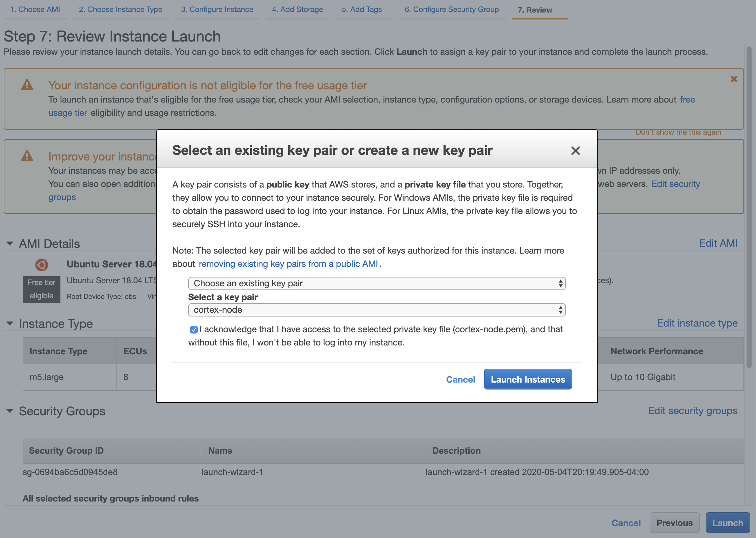Collapse the Instance Type section
This screenshot has width=756, height=538.
(x=10, y=324)
